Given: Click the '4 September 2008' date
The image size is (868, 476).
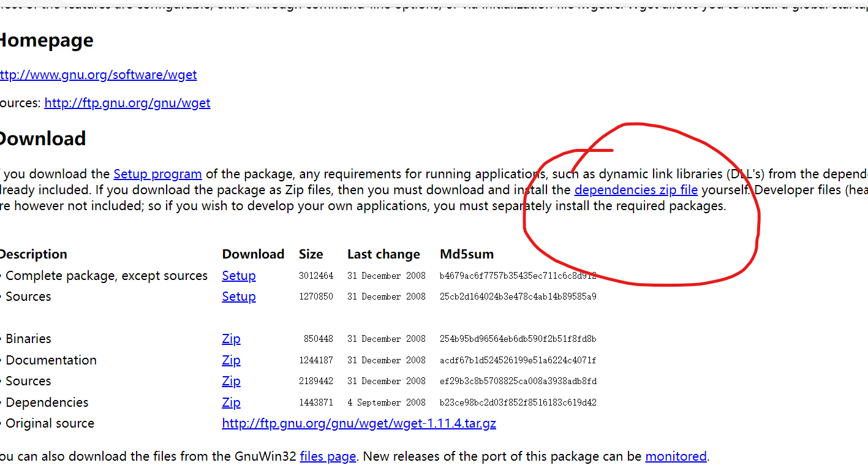Looking at the screenshot, I should pos(387,402).
